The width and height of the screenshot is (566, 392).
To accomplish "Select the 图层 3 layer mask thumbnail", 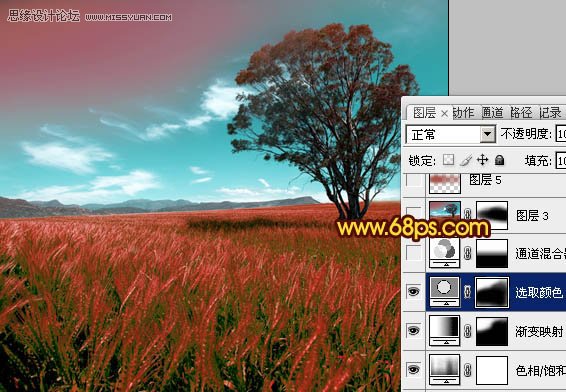I will point(492,215).
